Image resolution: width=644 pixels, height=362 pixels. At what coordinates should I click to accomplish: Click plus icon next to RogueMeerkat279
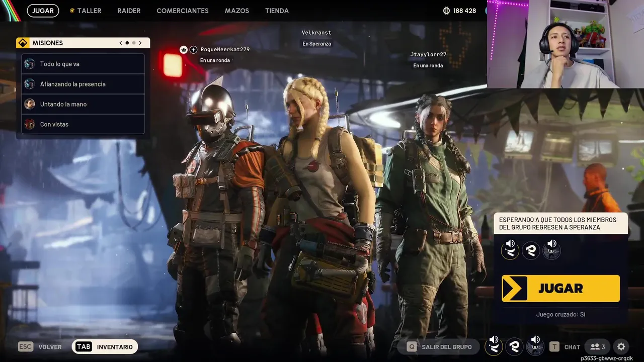point(193,50)
